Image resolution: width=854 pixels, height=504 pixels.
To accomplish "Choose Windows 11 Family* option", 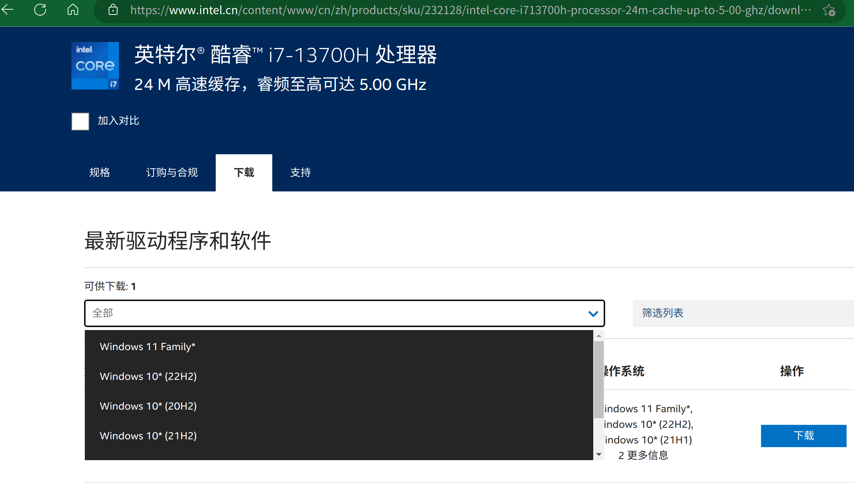I will click(148, 347).
